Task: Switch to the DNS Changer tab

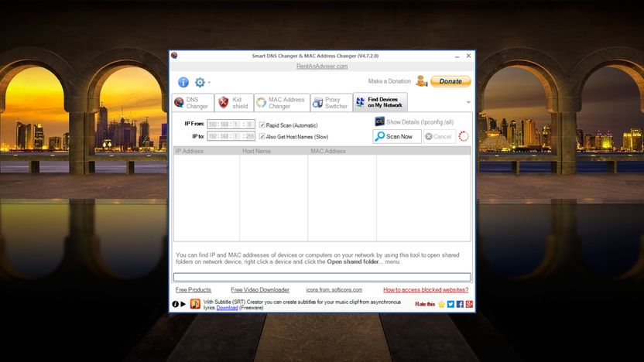Action: [193, 103]
